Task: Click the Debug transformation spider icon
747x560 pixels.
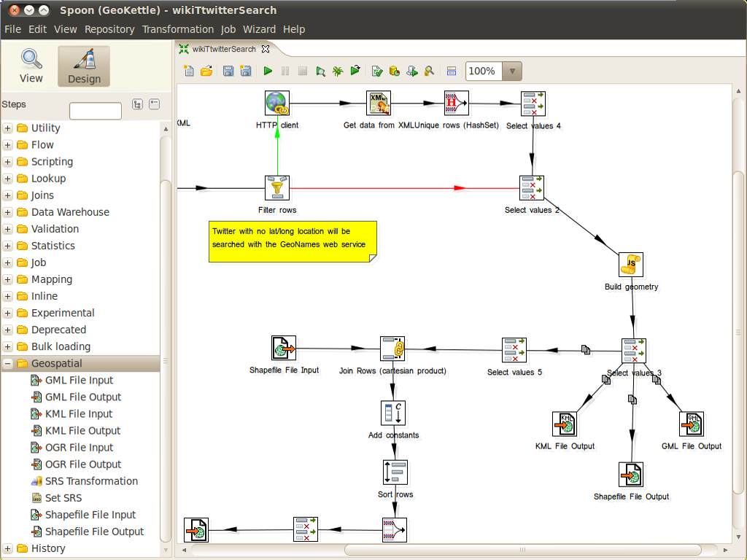Action: coord(338,71)
